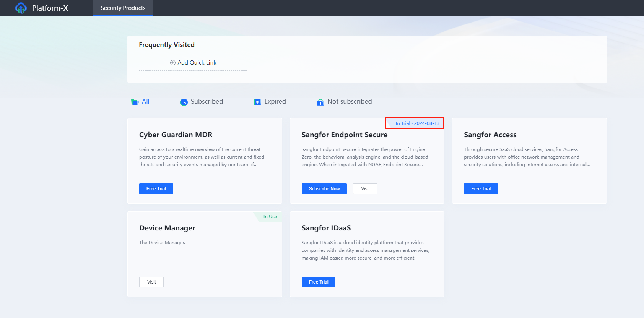Start Free Trial for Sangfor Access
644x318 pixels.
pos(481,189)
